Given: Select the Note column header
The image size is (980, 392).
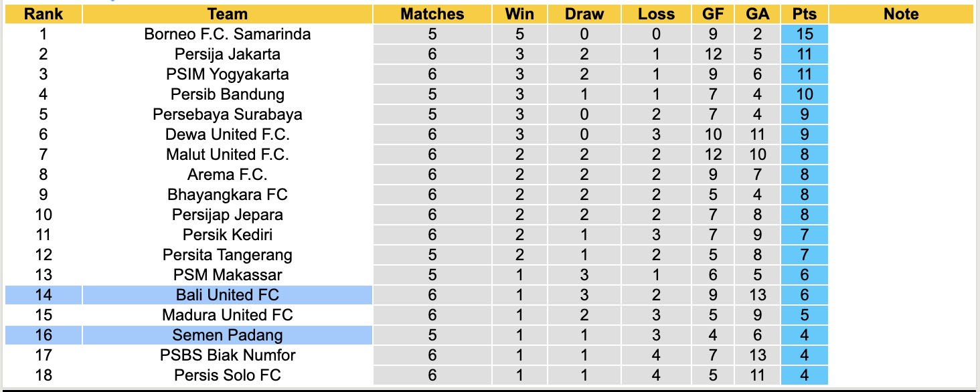Looking at the screenshot, I should coord(901,14).
